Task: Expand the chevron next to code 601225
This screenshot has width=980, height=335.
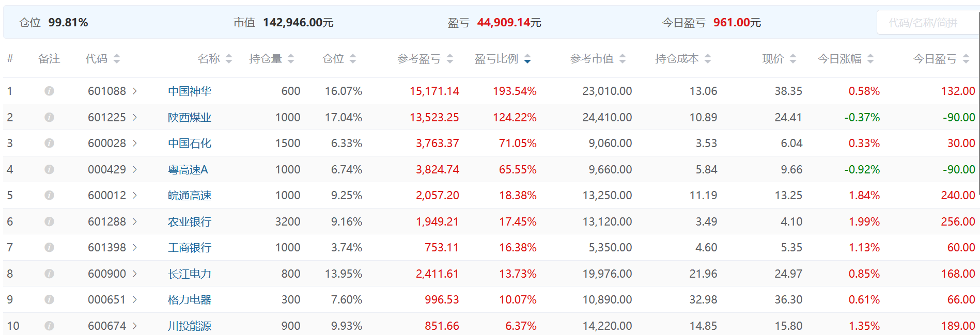Action: point(135,117)
